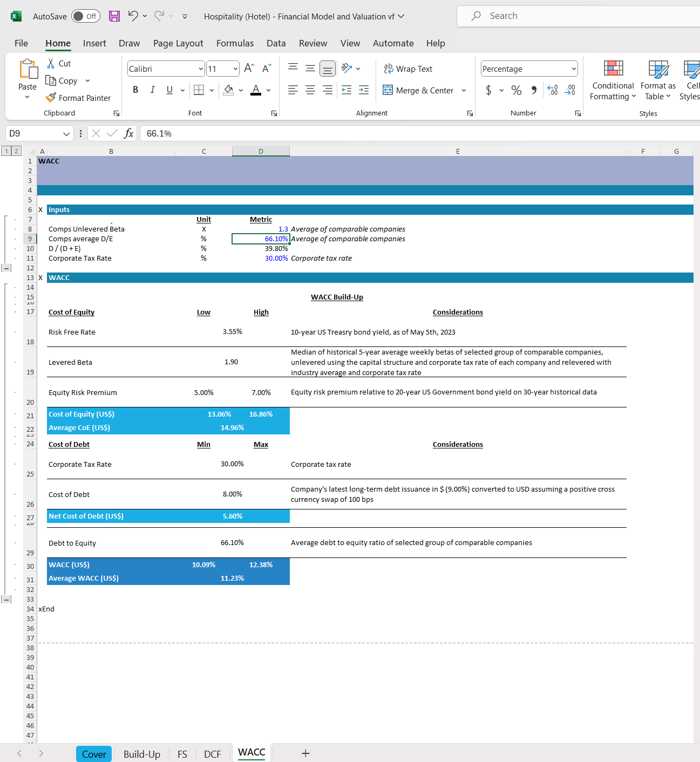Add a new sheet with plus button
The image size is (700, 762).
(305, 753)
